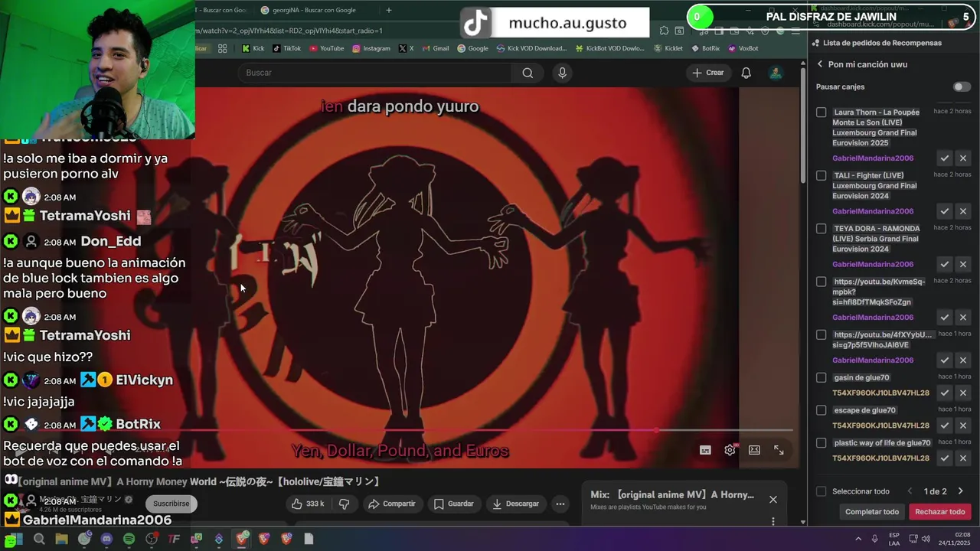This screenshot has width=980, height=551.
Task: Check the youtu.be/KvmeSq request checkbox
Action: click(821, 282)
